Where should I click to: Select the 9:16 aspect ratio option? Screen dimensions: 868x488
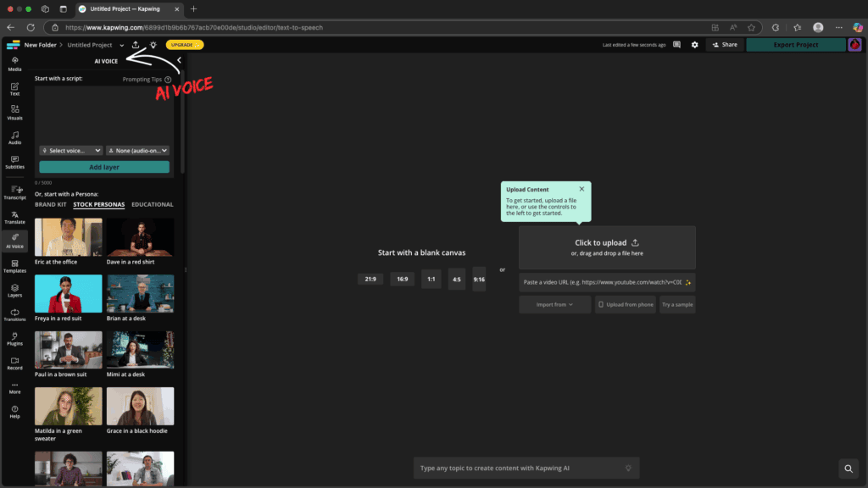point(479,278)
